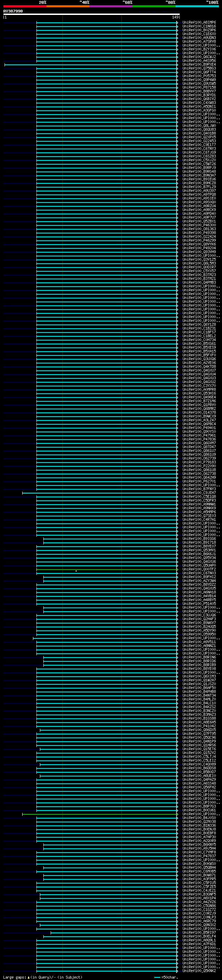Open hit UniRef100_C1N816
222x980 pixels.
click(x=199, y=26)
